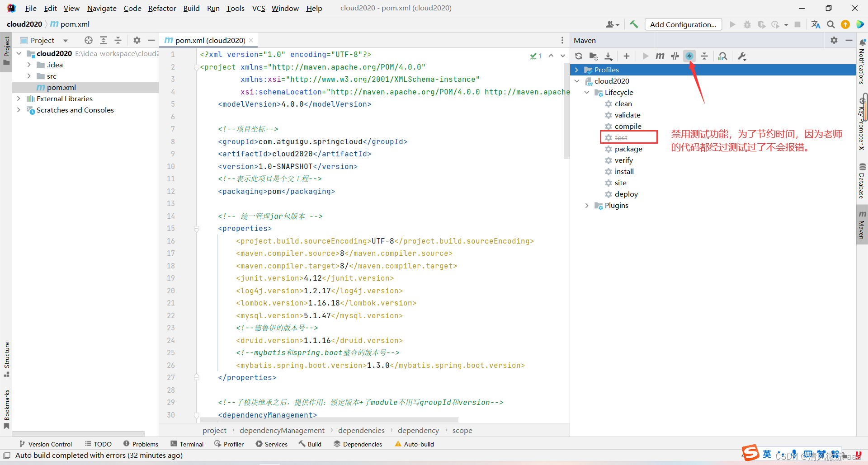Reload all Maven projects
The height and width of the screenshot is (465, 868).
point(579,56)
